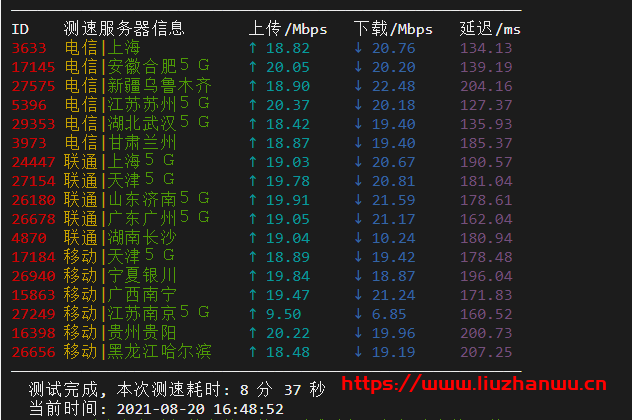The width and height of the screenshot is (632, 420).
Task: Click latency value 160.52
Action: 486,314
